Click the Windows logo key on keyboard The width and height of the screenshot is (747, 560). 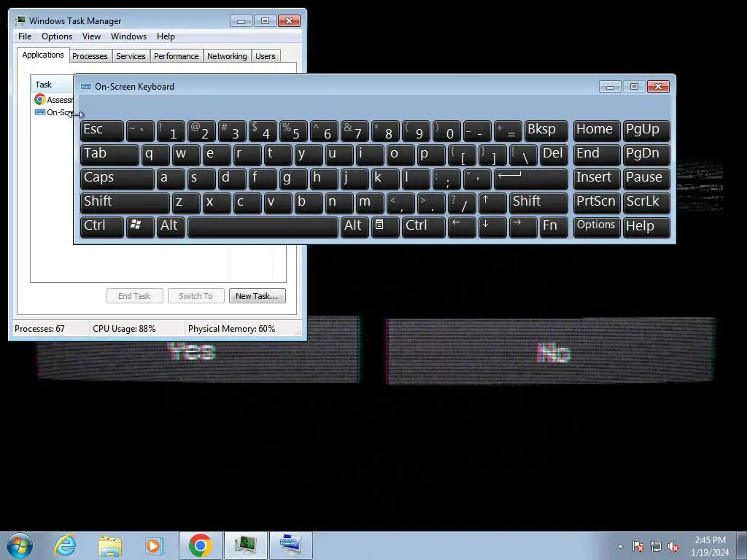coord(140,227)
